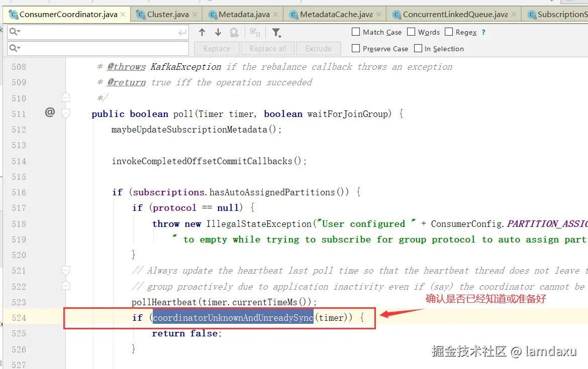Click class icon on Cluster.java tab
Screen dimensions: 588x369
(141, 15)
